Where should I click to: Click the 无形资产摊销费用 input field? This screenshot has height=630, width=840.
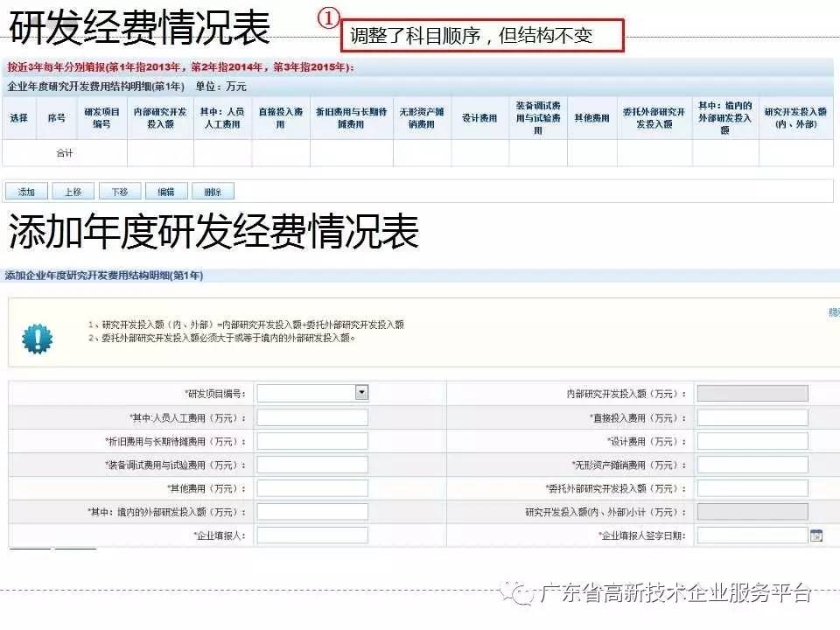752,465
